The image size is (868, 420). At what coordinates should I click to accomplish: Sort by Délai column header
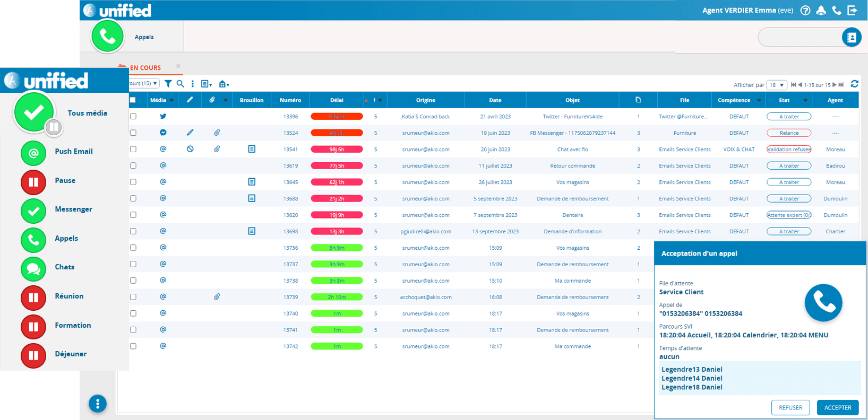click(x=337, y=100)
